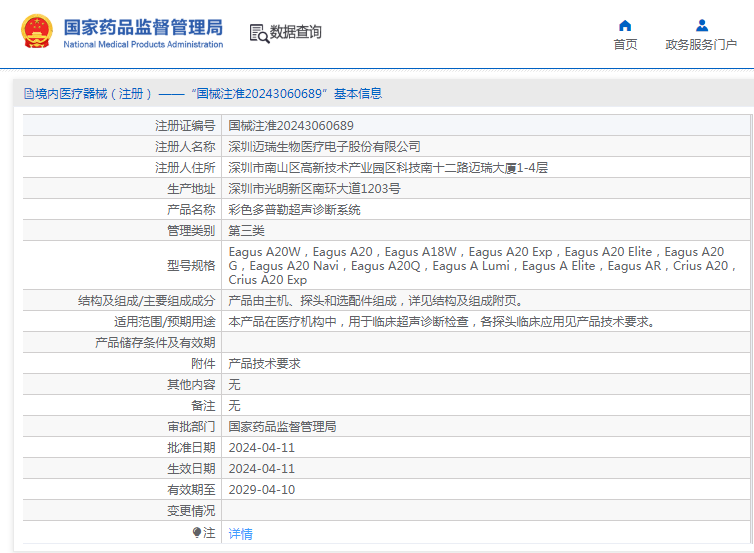Screen dimensions: 754x553
Task: Click the government service portal person icon
Action: (702, 25)
